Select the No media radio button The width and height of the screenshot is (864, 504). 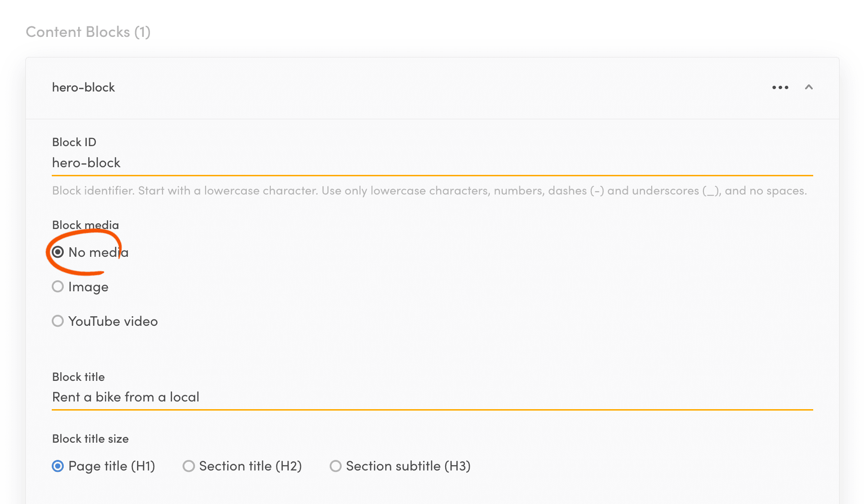click(58, 252)
